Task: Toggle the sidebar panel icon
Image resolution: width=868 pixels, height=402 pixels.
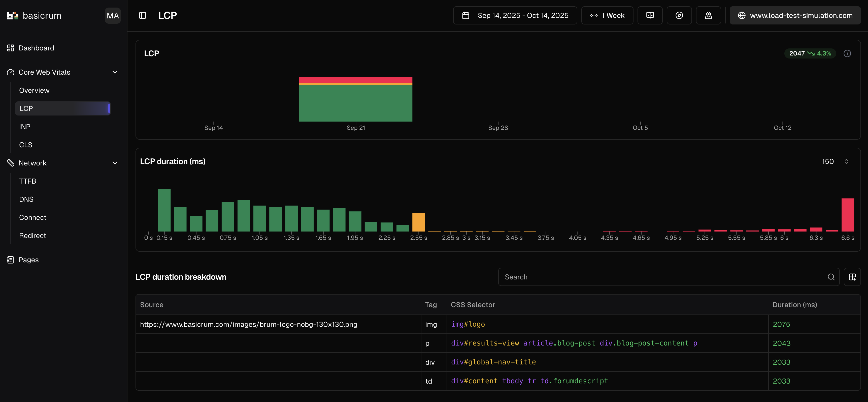Action: 143,16
